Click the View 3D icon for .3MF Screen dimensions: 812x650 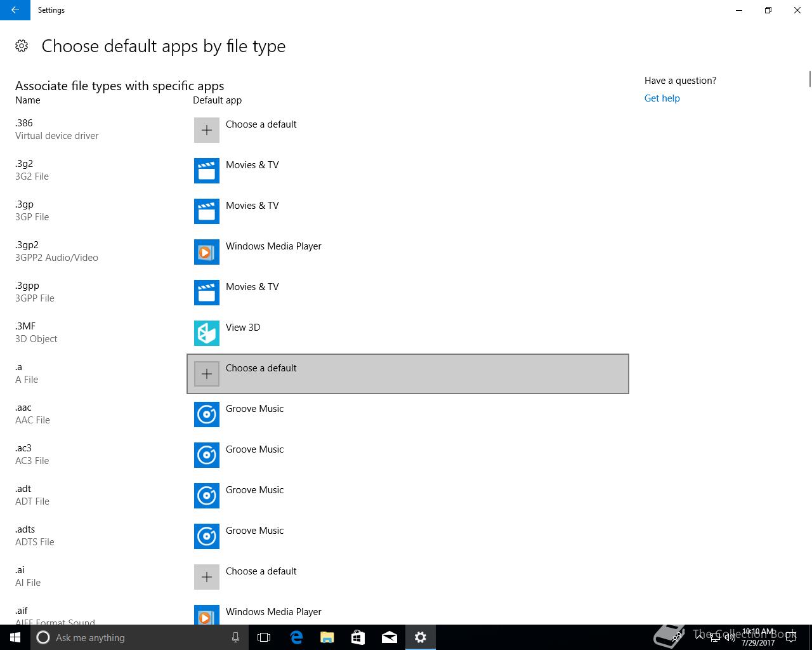click(207, 333)
